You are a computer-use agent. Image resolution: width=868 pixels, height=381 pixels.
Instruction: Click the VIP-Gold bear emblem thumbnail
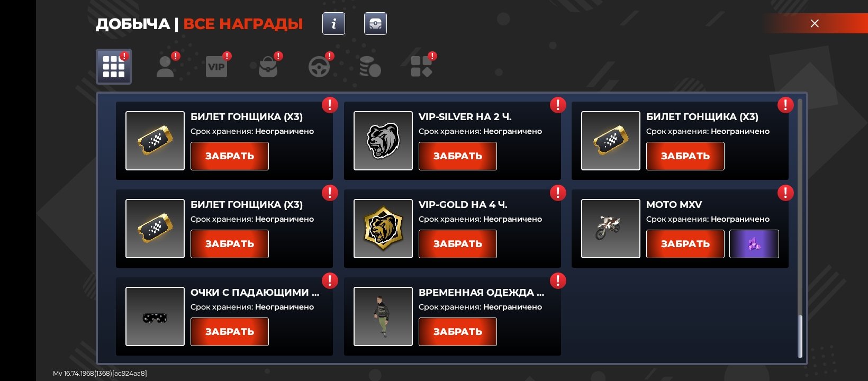pyautogui.click(x=383, y=229)
